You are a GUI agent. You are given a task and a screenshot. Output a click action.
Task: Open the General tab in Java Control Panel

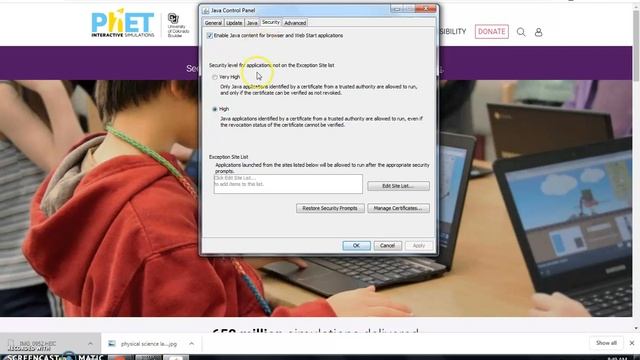[x=213, y=23]
